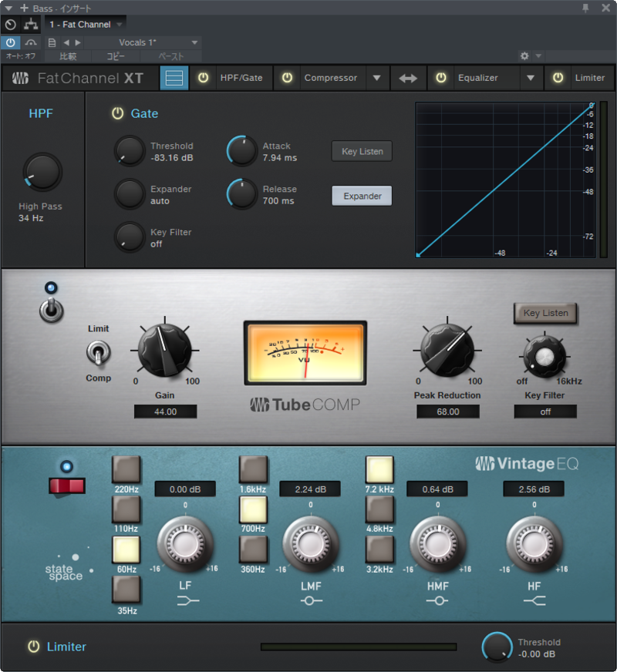617x672 pixels.
Task: Click the automation clock icon
Action: coord(11,25)
